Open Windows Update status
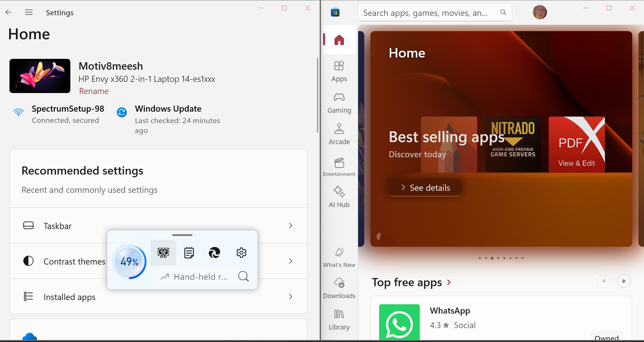The image size is (644, 342). pyautogui.click(x=169, y=119)
